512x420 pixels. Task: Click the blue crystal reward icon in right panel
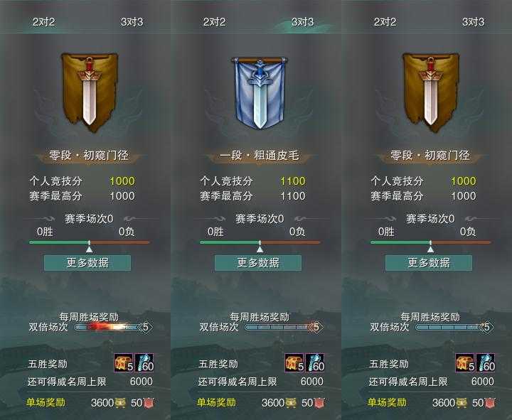tap(486, 362)
